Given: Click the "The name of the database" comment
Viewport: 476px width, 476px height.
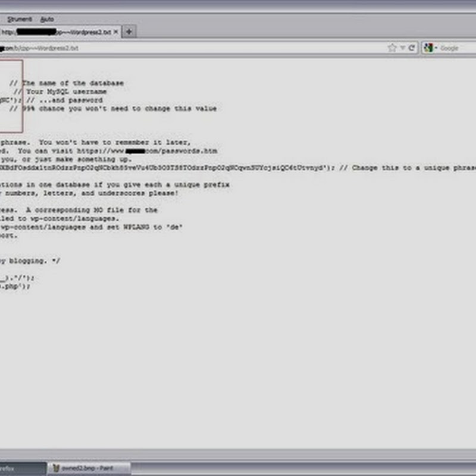Looking at the screenshot, I should pyautogui.click(x=67, y=83).
